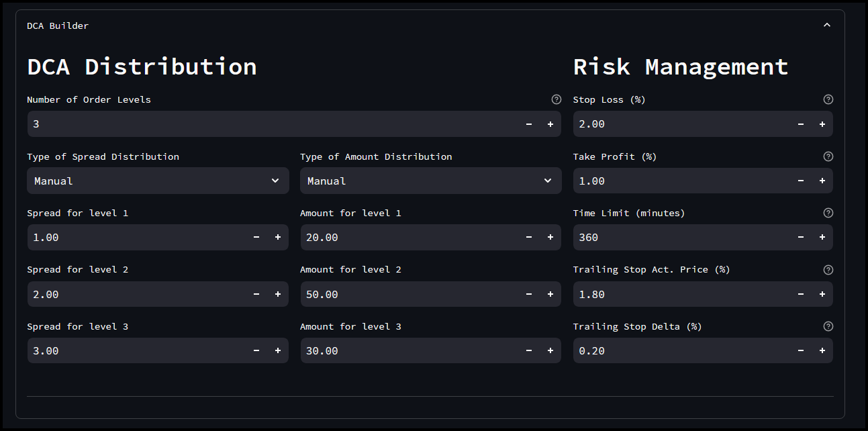Collapse the DCA Builder panel
The image size is (868, 431).
pyautogui.click(x=826, y=24)
